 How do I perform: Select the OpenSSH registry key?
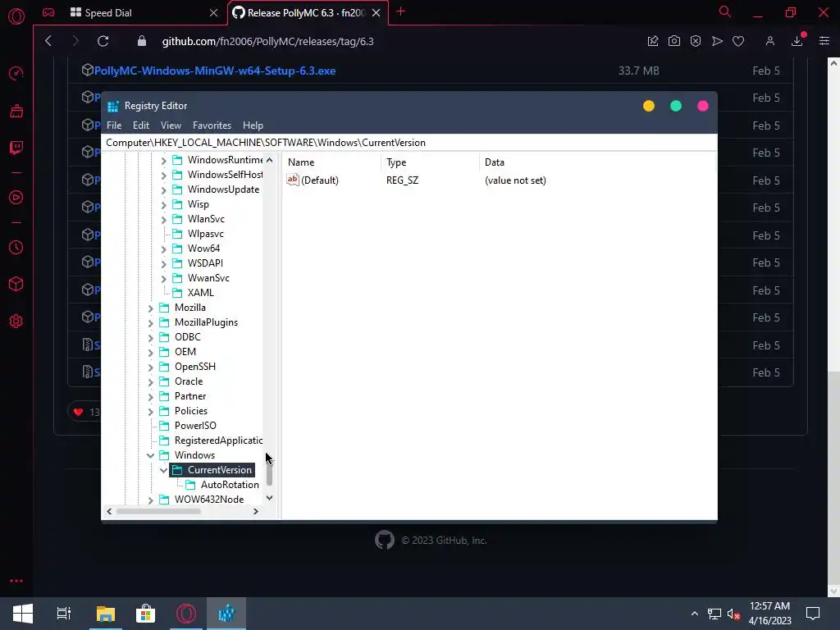[x=195, y=367]
